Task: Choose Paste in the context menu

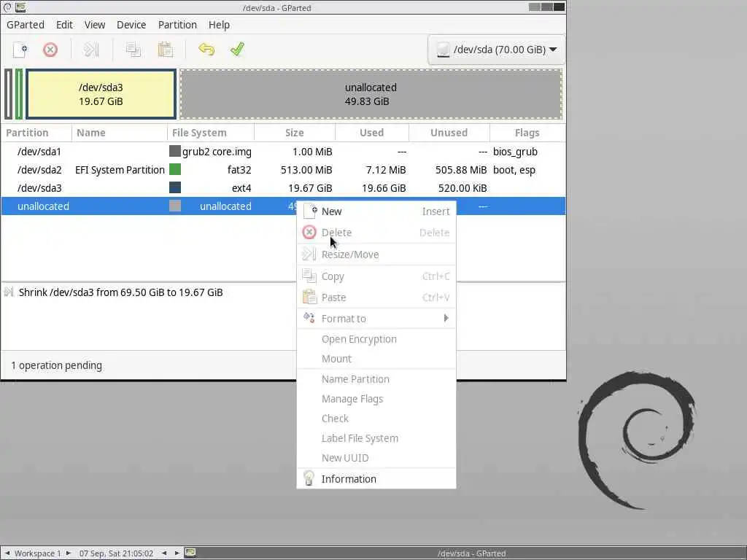Action: (376, 297)
